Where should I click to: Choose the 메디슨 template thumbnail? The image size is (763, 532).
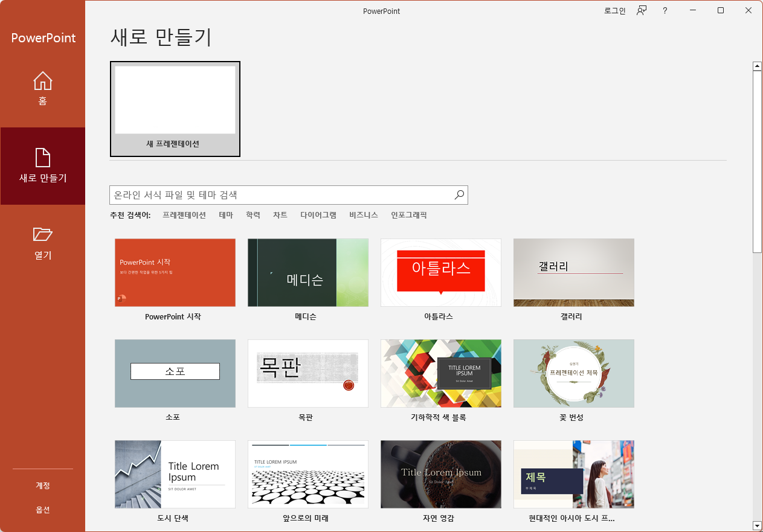[308, 272]
